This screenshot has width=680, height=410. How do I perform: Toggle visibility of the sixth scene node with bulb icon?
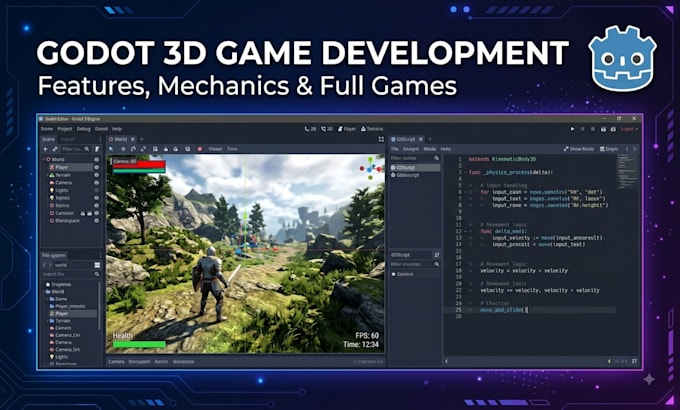click(96, 198)
